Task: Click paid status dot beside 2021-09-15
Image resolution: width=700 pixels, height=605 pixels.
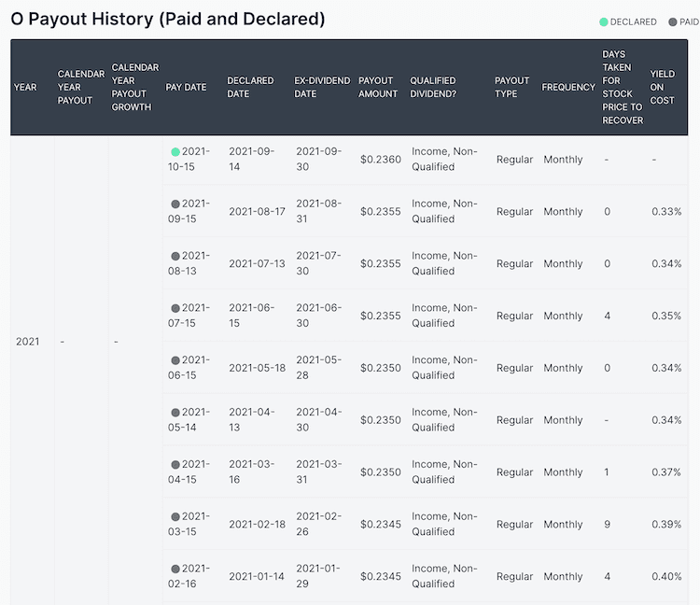Action: (175, 204)
